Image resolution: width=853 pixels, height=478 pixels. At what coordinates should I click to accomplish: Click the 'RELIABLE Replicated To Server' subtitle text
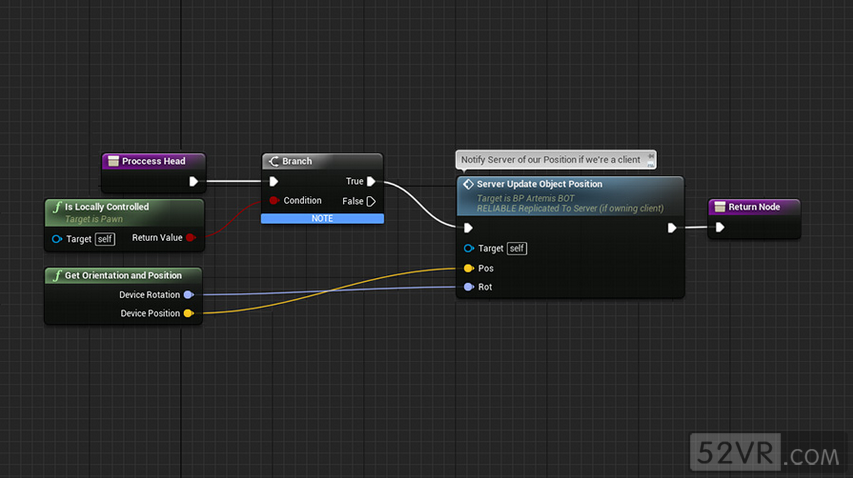570,208
